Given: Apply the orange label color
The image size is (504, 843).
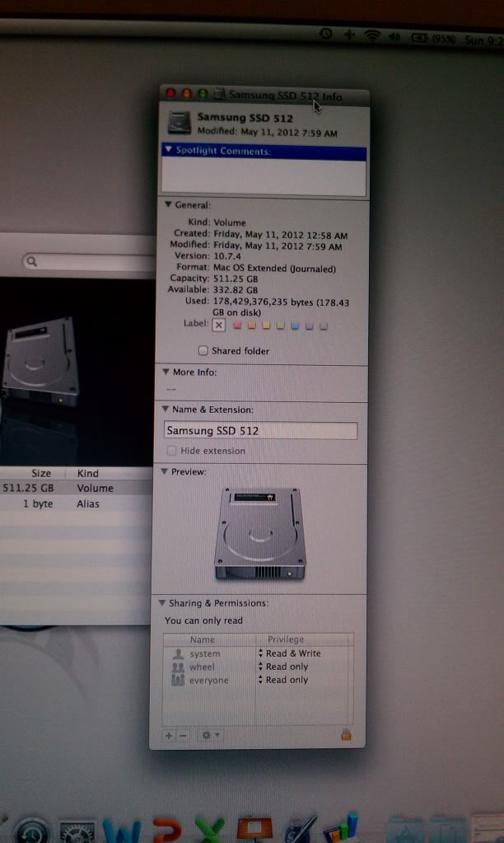Looking at the screenshot, I should tap(251, 325).
